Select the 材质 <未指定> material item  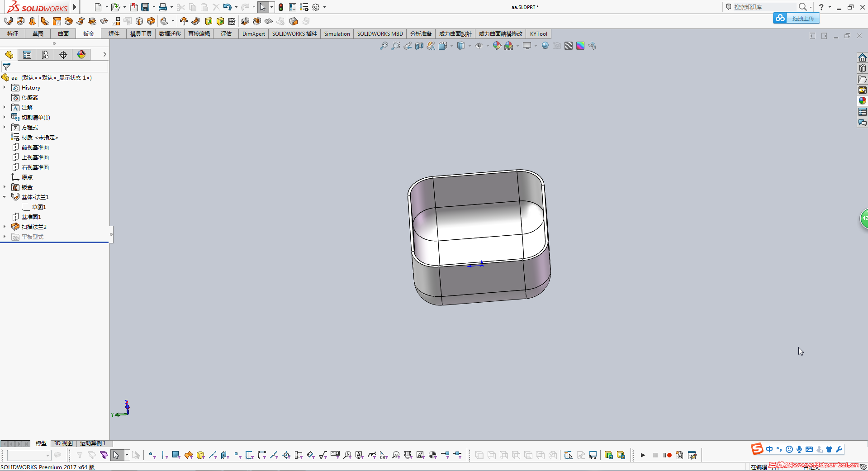pyautogui.click(x=40, y=137)
